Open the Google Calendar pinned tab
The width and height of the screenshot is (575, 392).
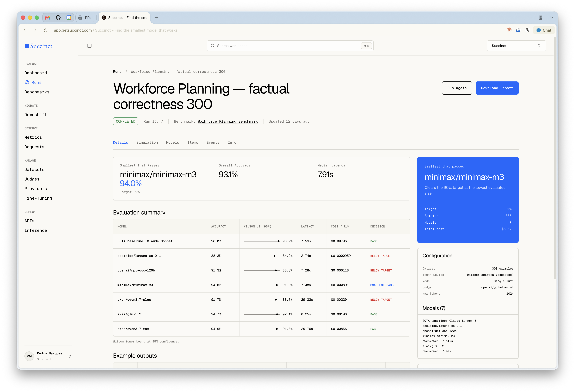click(x=69, y=18)
